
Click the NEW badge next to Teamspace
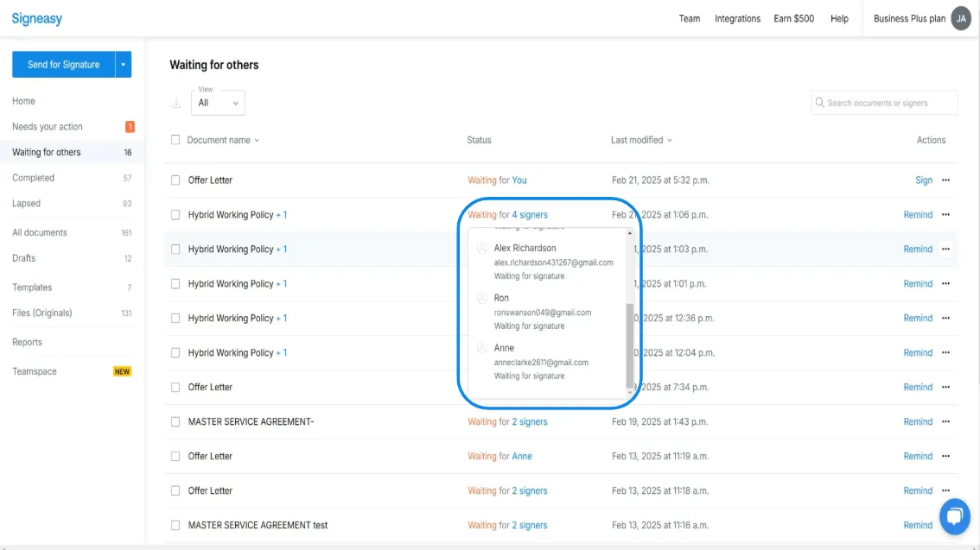point(122,371)
